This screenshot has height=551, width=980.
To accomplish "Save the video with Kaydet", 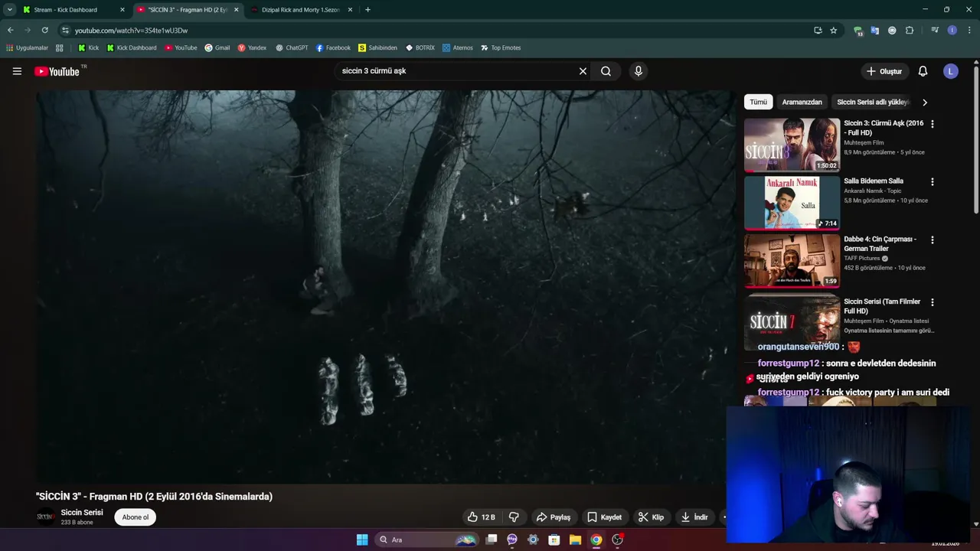I will click(x=604, y=517).
